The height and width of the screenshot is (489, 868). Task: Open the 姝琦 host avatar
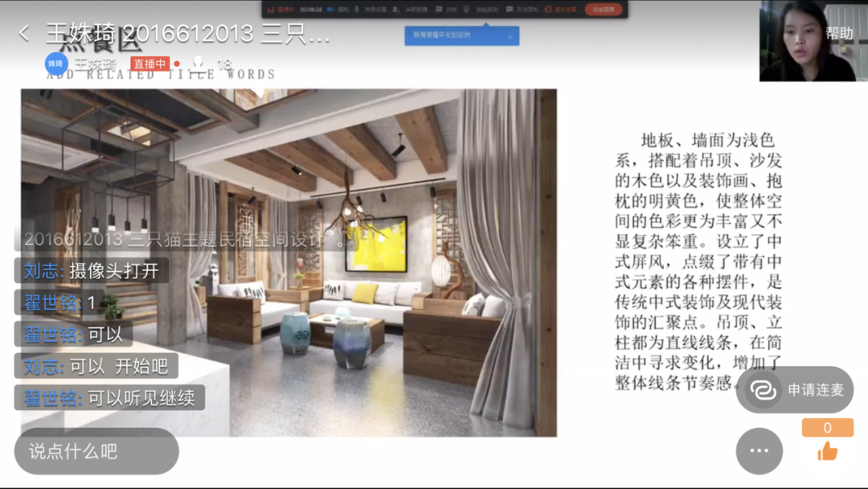point(55,64)
